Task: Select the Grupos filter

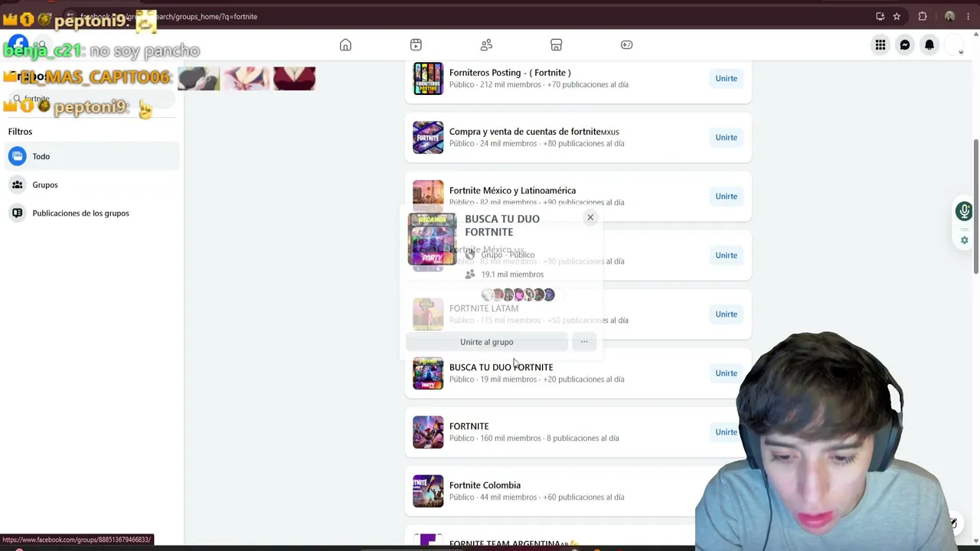Action: pyautogui.click(x=92, y=184)
